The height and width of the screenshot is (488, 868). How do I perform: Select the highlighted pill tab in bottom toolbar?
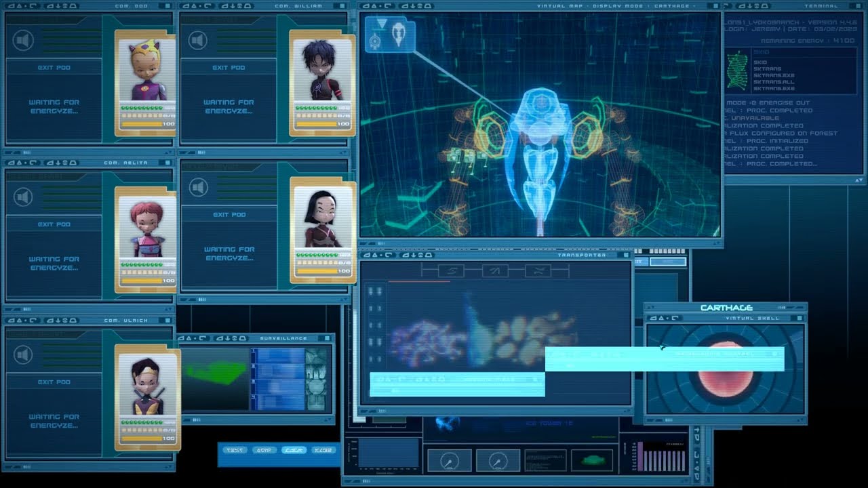[294, 450]
